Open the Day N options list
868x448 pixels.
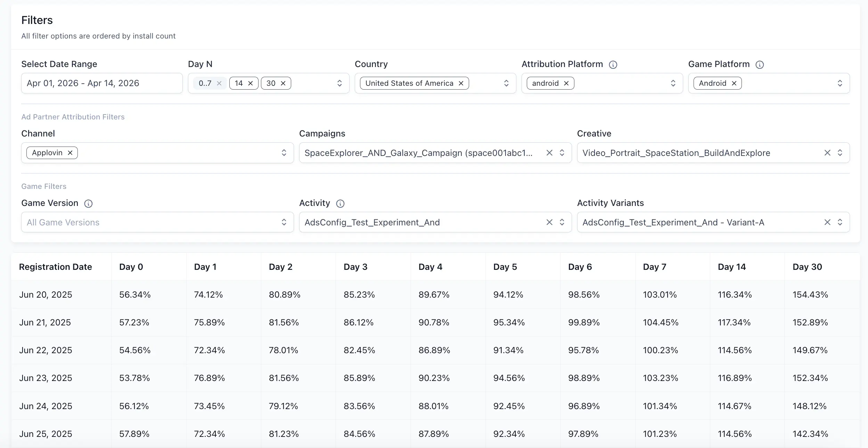coord(339,83)
